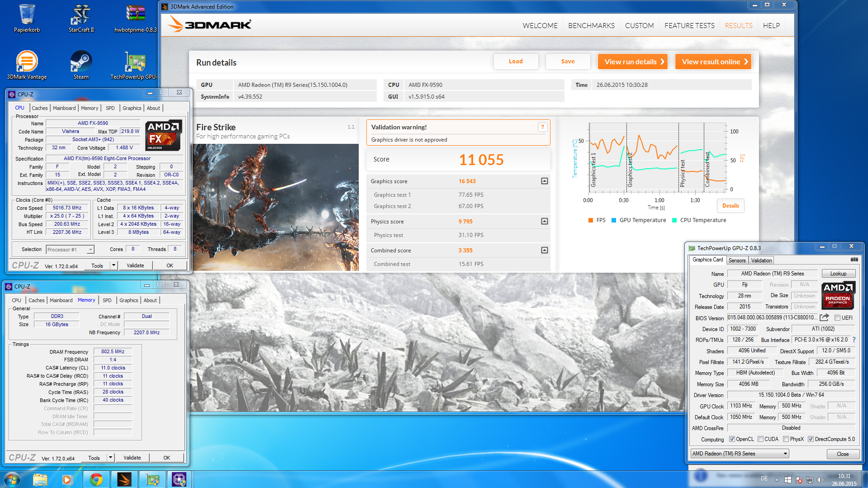
Task: Open the hwbotprime-0.8.3 archive icon
Action: (x=136, y=18)
